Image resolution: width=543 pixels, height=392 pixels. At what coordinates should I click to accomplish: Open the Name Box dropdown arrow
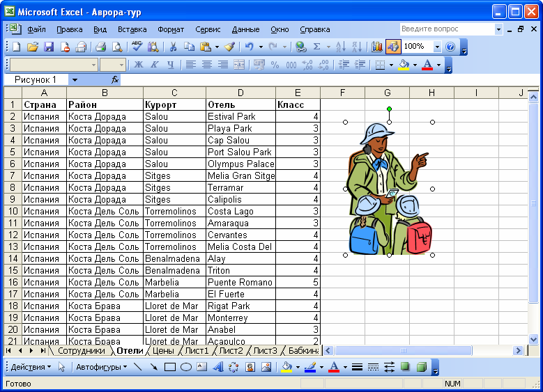click(75, 80)
